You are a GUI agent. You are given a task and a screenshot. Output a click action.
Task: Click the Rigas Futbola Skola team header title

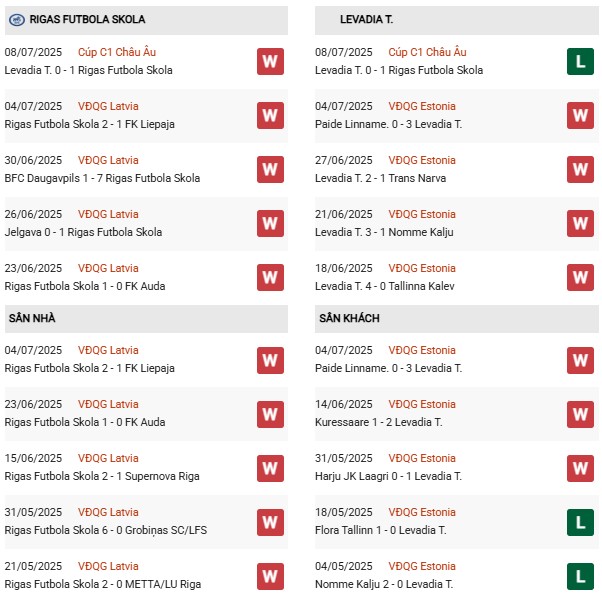87,19
